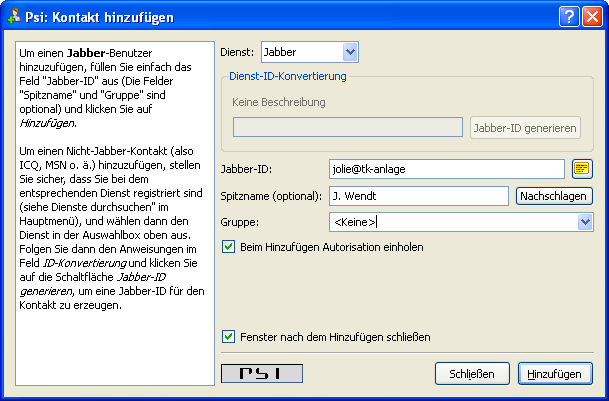Click the Schließen button
This screenshot has height=401, width=609.
(466, 373)
